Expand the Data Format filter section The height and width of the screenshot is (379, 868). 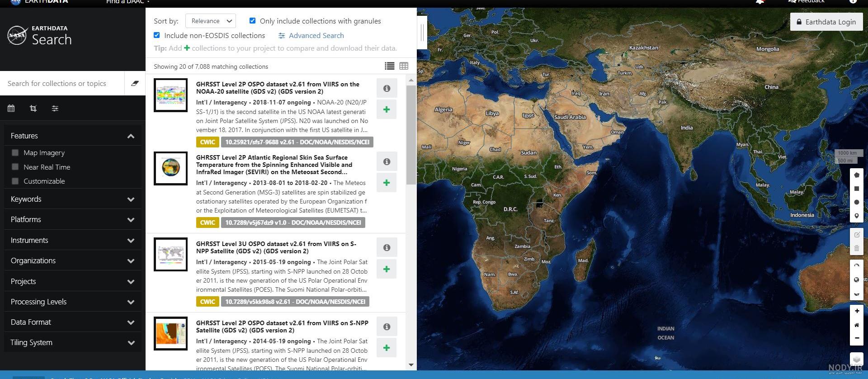72,322
